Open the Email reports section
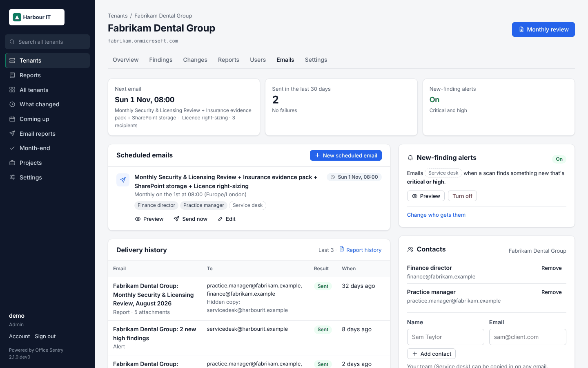Screen dimensions: 588x368 coord(47,134)
